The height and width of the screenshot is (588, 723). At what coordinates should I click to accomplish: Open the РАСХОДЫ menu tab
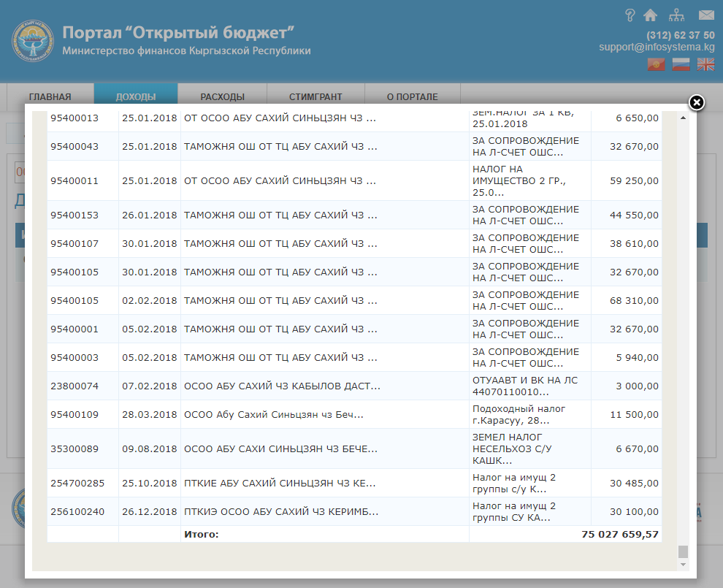(x=222, y=96)
